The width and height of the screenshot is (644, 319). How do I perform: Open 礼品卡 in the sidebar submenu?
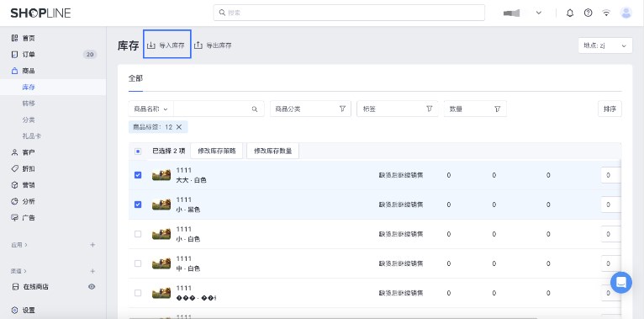(32, 136)
